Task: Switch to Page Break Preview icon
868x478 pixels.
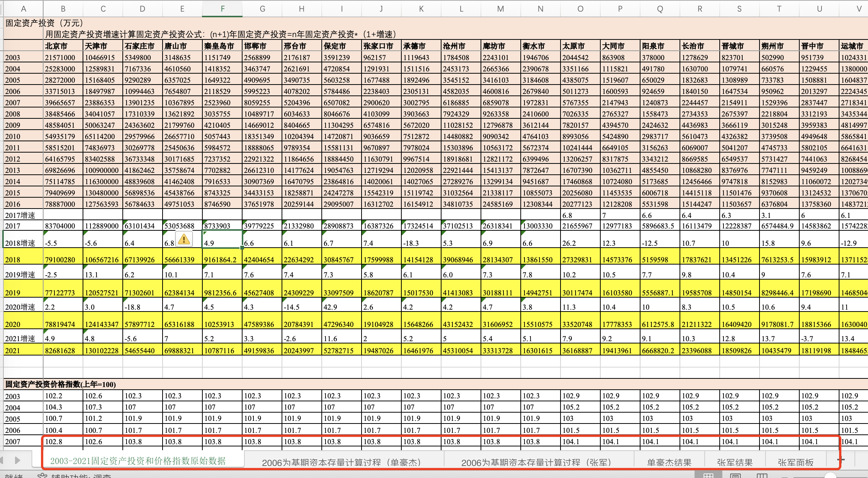Action: click(x=762, y=476)
